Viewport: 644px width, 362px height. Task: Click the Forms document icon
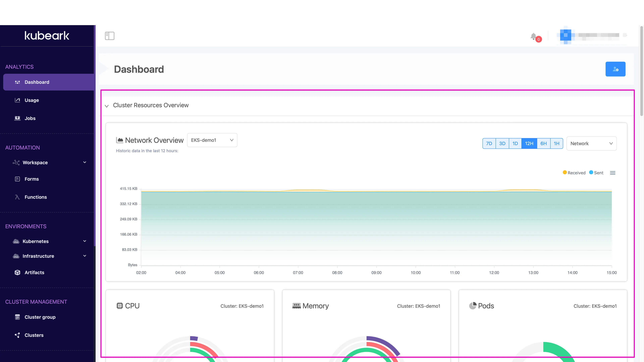[17, 179]
